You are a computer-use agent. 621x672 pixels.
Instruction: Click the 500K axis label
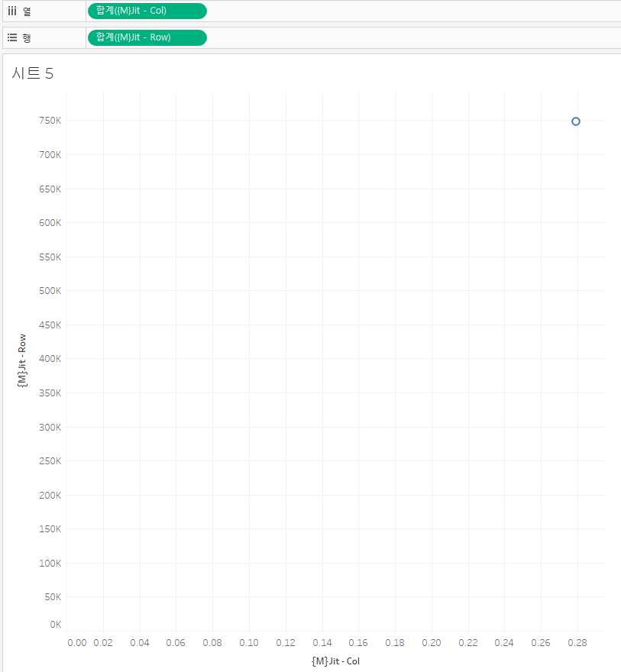pyautogui.click(x=50, y=291)
